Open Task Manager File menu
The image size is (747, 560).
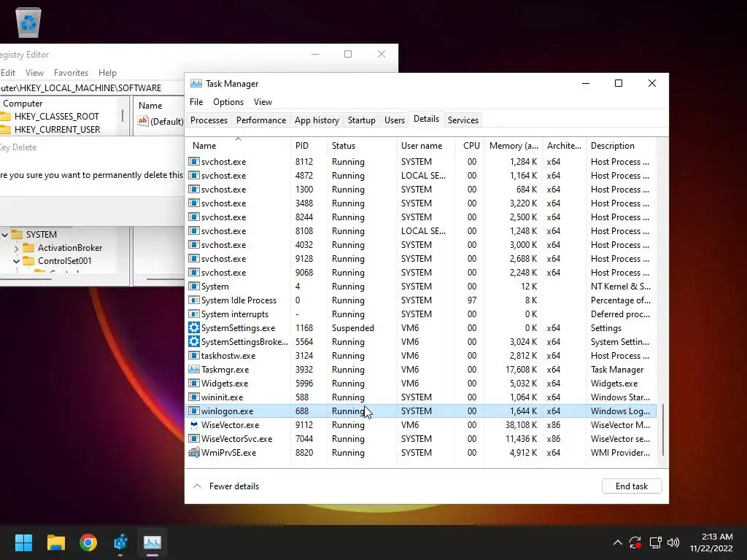point(196,102)
